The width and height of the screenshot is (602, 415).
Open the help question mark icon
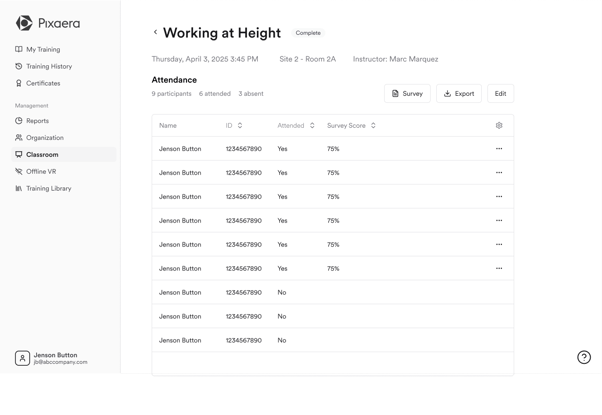click(x=584, y=357)
